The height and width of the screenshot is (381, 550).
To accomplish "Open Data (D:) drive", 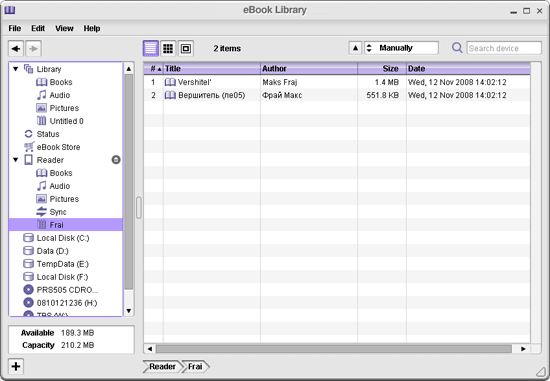I will coord(46,251).
